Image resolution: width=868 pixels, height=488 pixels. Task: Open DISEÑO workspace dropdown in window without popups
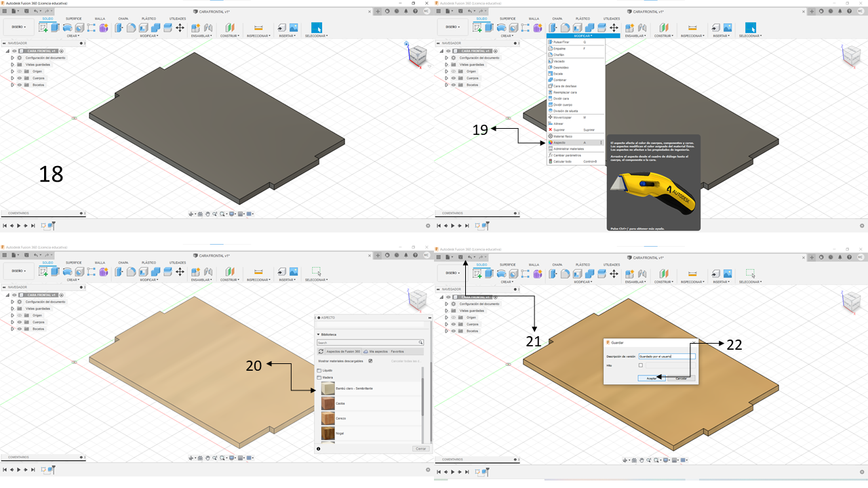click(x=19, y=27)
